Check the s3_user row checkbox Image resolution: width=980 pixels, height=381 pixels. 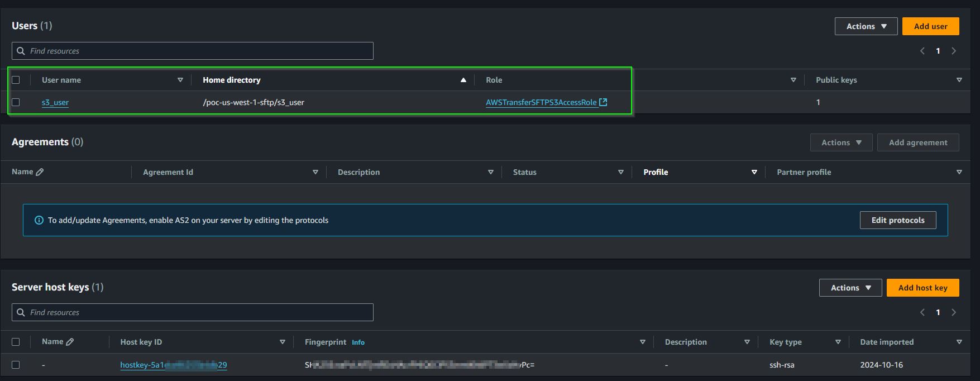tap(16, 102)
